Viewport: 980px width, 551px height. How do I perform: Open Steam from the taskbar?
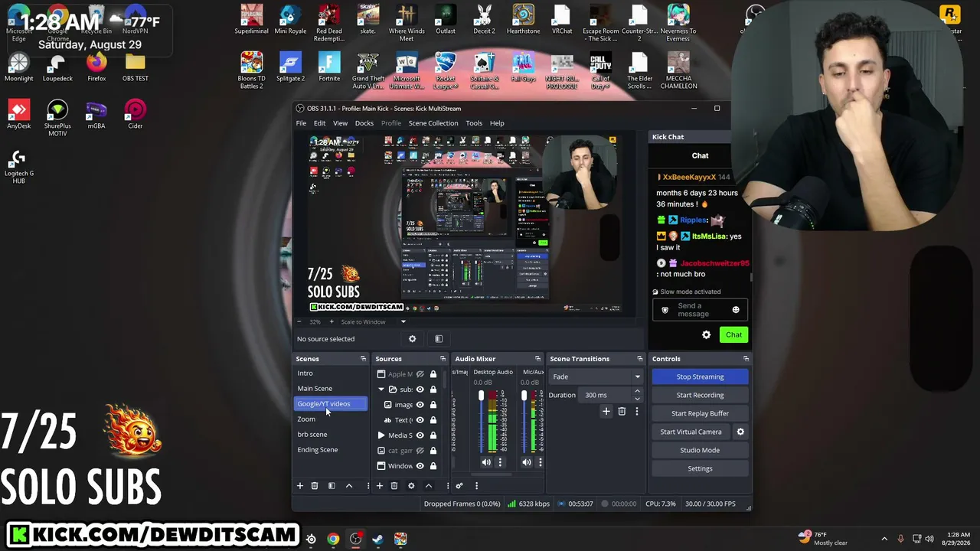click(x=377, y=539)
